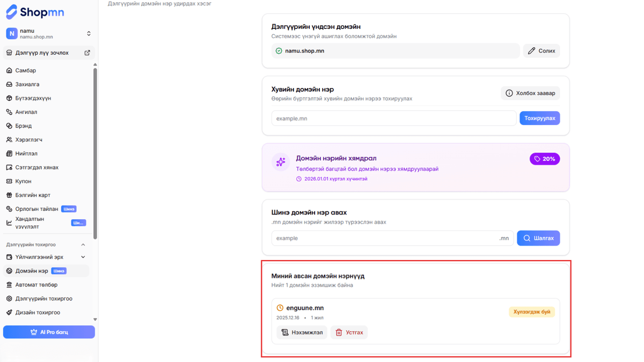Click the Тохируулах button
The height and width of the screenshot is (362, 644).
539,118
